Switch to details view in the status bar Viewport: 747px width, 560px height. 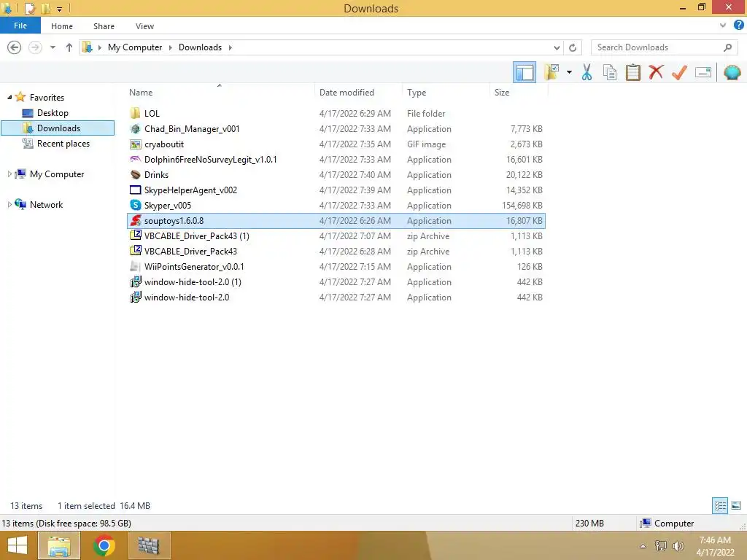point(720,505)
